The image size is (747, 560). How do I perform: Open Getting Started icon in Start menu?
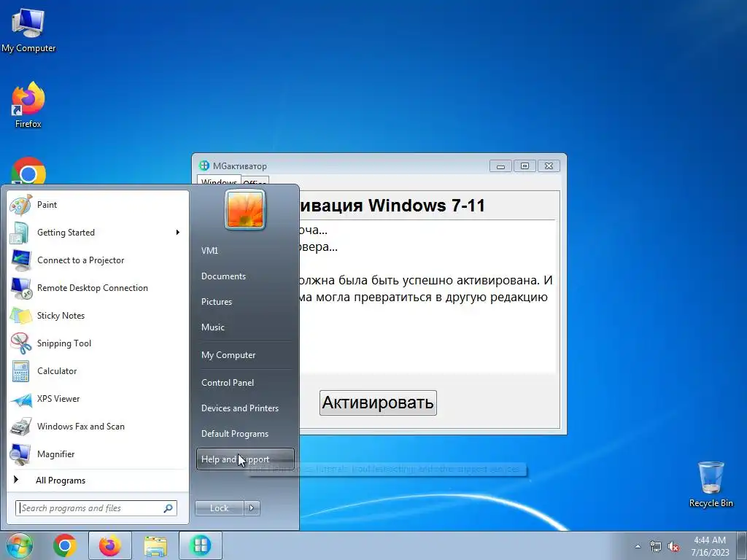[20, 233]
